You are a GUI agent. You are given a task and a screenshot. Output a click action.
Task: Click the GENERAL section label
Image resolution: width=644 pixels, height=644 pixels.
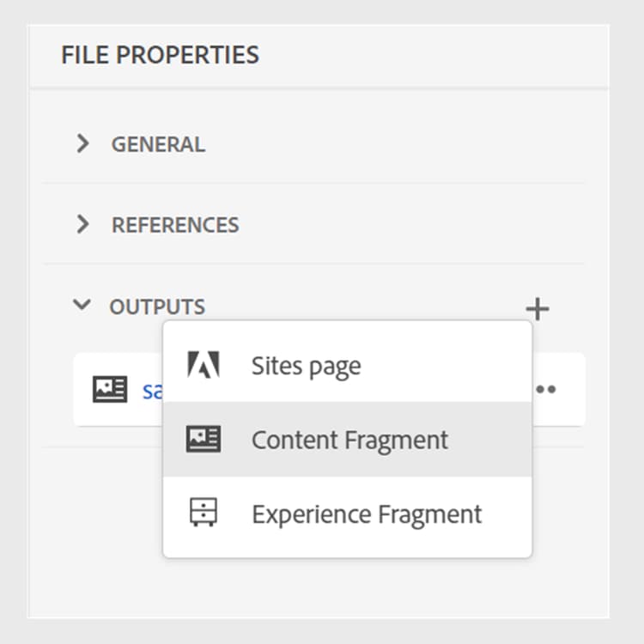[x=158, y=144]
